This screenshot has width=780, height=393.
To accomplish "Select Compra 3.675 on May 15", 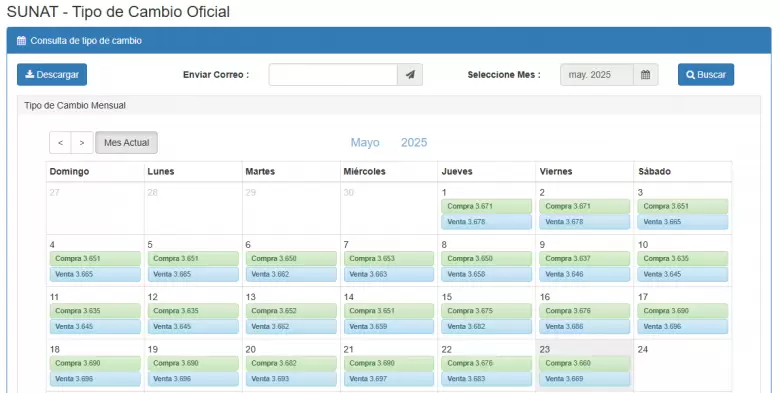I will click(x=487, y=311).
